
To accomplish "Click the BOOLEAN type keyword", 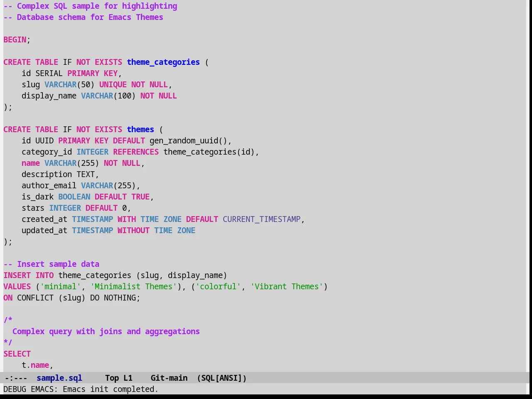I will [x=74, y=197].
